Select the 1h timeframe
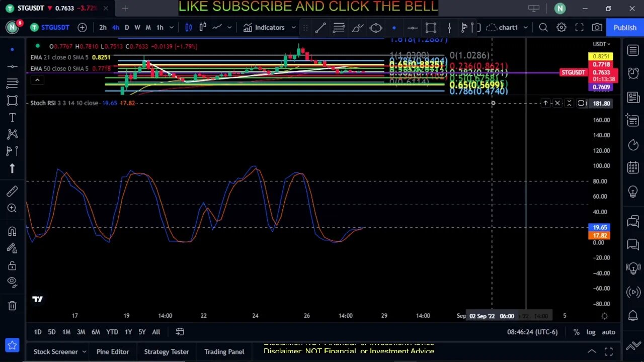Viewport: 644px width, 362px height. click(x=159, y=27)
